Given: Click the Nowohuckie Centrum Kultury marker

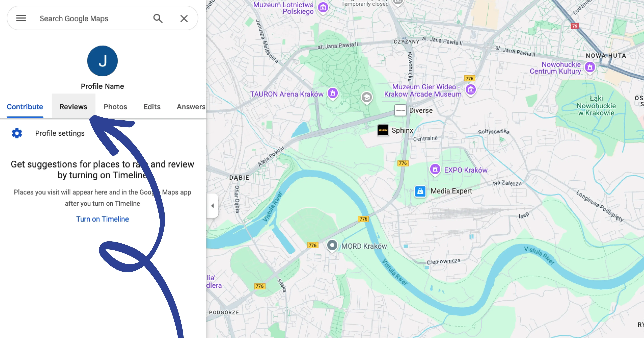Looking at the screenshot, I should [590, 67].
